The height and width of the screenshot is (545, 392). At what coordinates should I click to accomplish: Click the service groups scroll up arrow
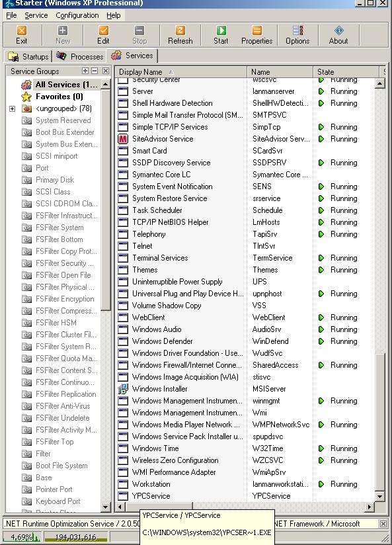pyautogui.click(x=105, y=85)
